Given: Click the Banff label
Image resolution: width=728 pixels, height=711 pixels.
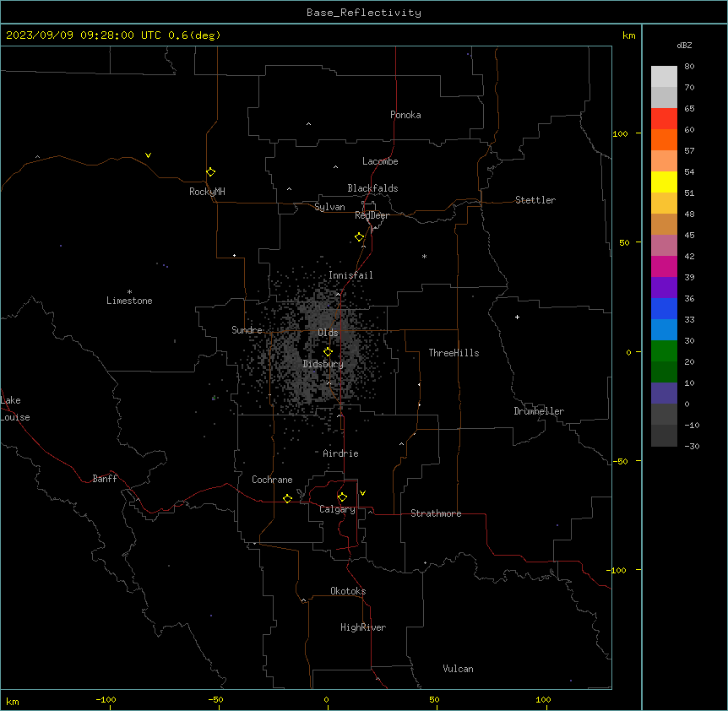Looking at the screenshot, I should coord(105,479).
